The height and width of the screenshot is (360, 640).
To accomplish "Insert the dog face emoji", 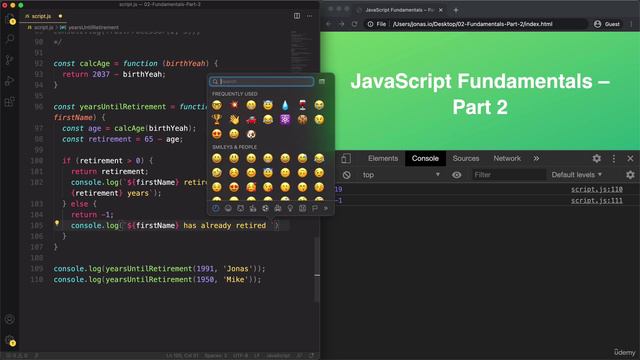I will click(251, 134).
